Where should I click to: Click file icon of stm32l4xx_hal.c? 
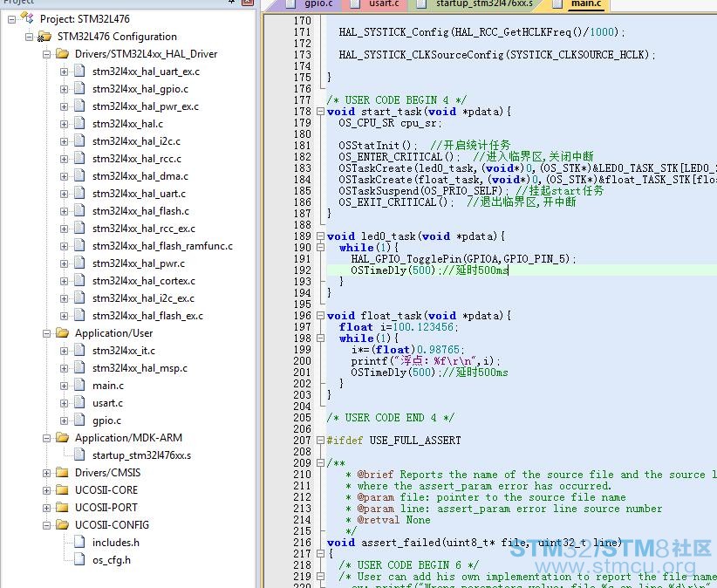(79, 124)
